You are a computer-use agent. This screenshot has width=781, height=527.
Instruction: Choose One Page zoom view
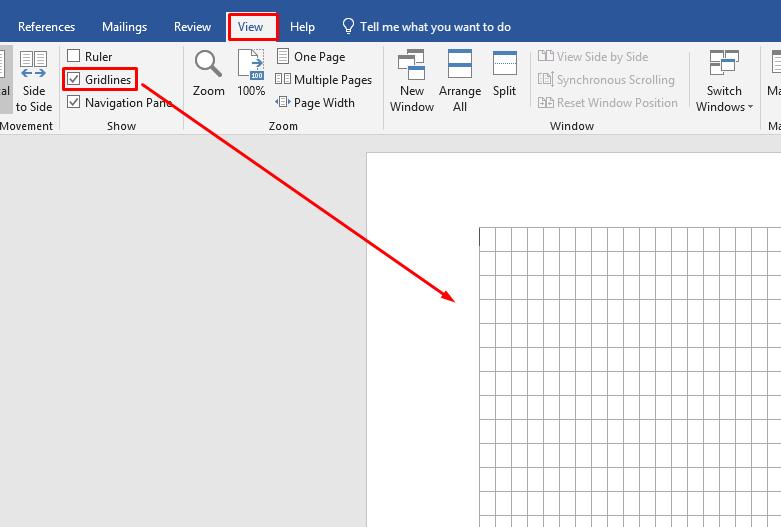(x=311, y=56)
